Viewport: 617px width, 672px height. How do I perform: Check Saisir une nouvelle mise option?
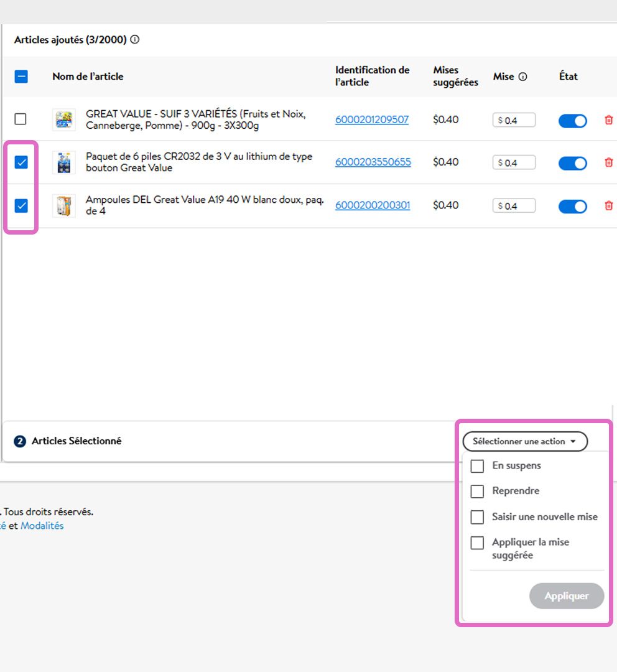click(x=477, y=517)
